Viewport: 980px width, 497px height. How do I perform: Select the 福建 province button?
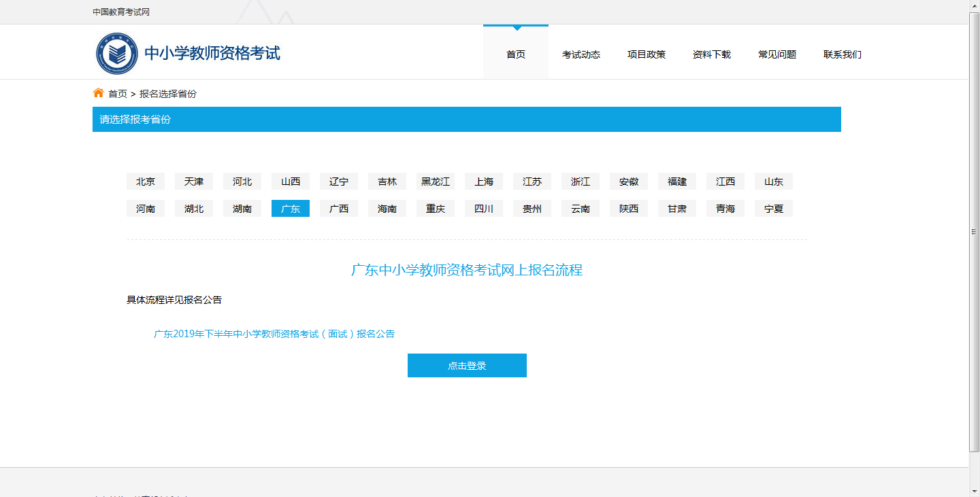[677, 182]
